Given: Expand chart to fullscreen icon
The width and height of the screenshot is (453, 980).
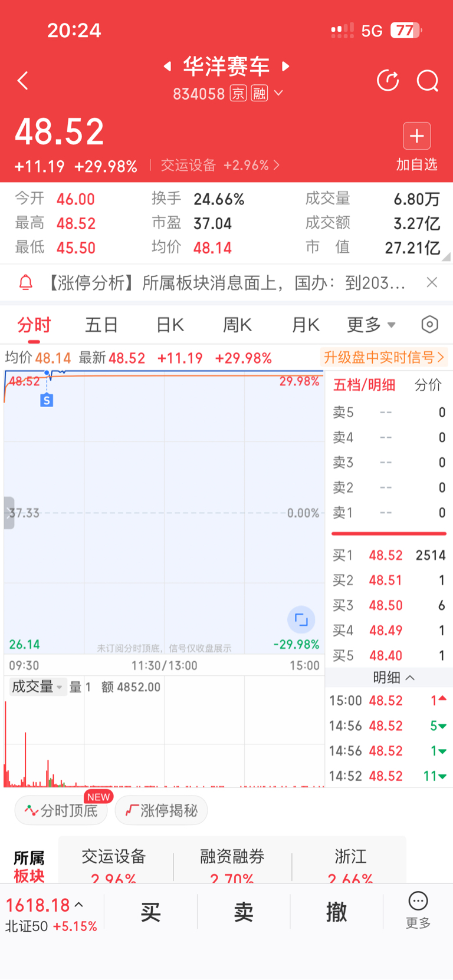Looking at the screenshot, I should (x=301, y=620).
